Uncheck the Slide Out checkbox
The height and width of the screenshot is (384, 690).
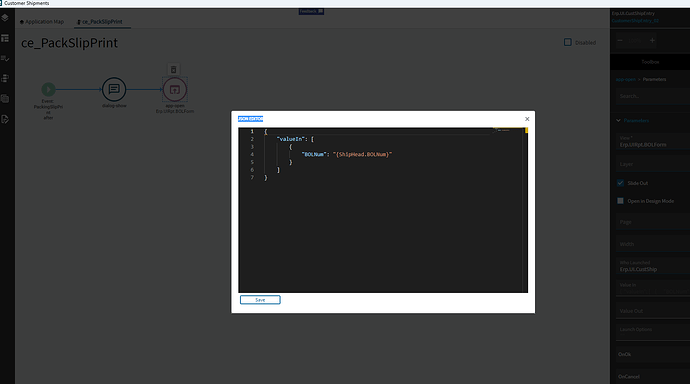pyautogui.click(x=620, y=183)
